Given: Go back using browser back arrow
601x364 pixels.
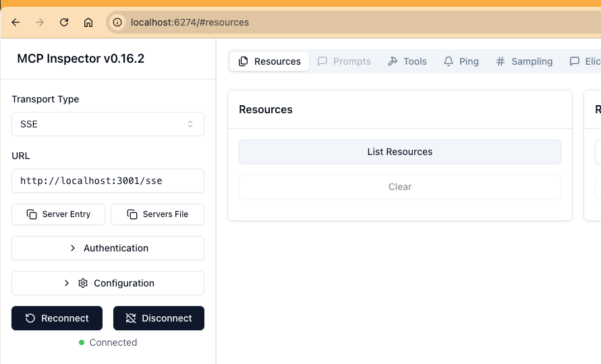Looking at the screenshot, I should tap(16, 23).
